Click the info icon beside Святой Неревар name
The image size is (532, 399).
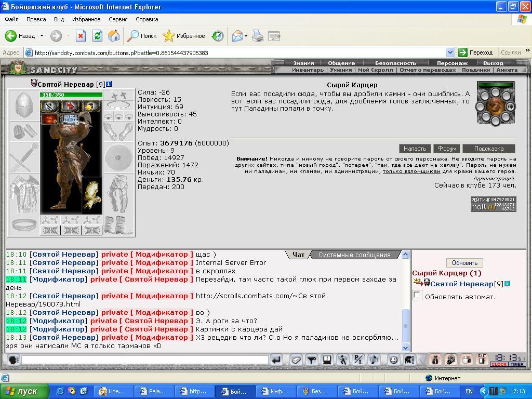coord(109,84)
